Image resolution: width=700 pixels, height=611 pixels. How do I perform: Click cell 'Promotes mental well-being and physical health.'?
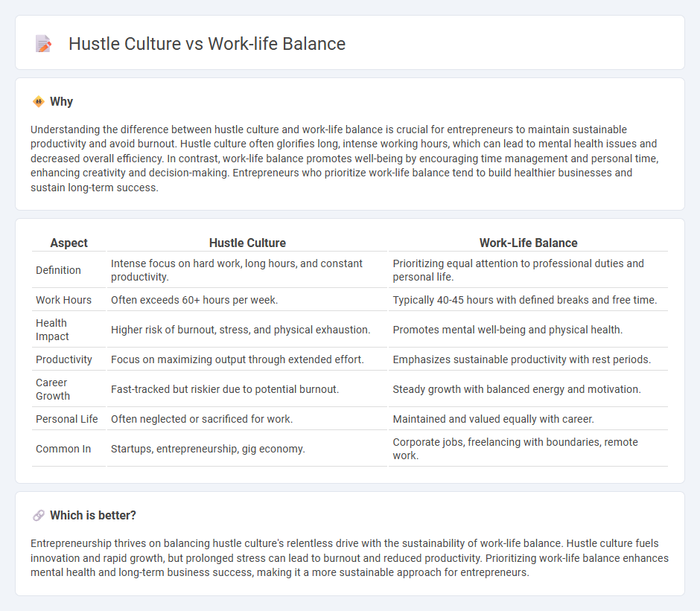coord(528,330)
